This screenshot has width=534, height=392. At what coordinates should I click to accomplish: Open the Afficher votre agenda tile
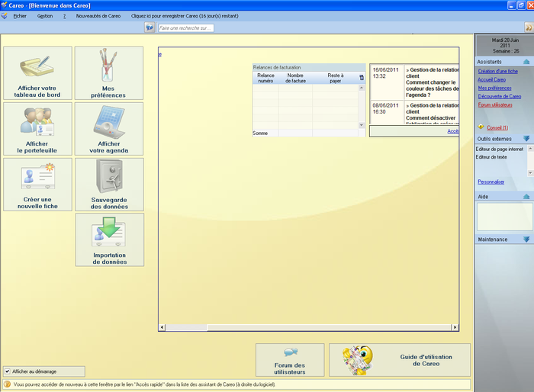tap(109, 129)
